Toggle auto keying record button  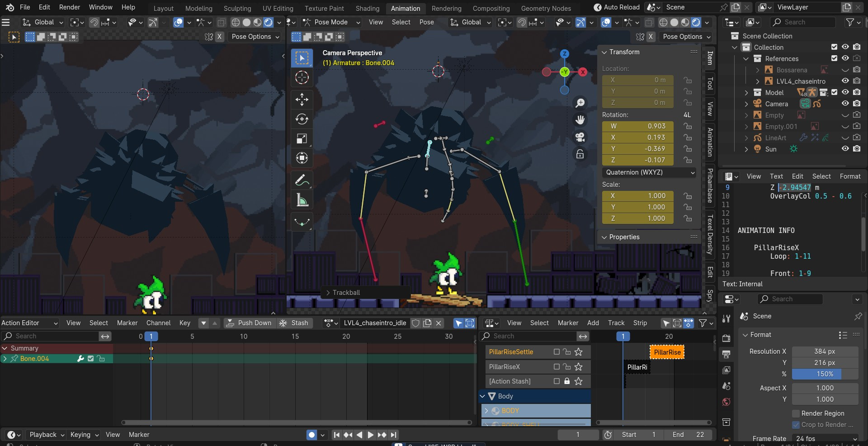click(311, 435)
